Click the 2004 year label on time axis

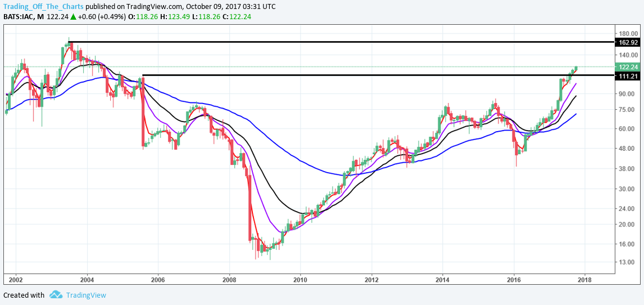87,280
